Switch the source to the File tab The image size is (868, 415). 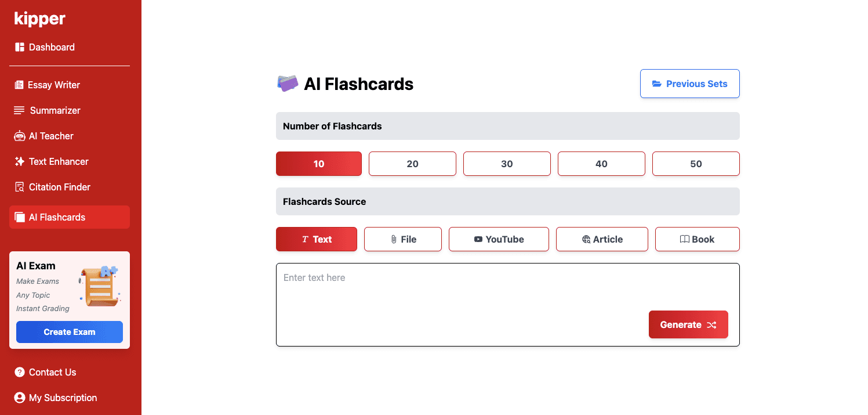403,239
